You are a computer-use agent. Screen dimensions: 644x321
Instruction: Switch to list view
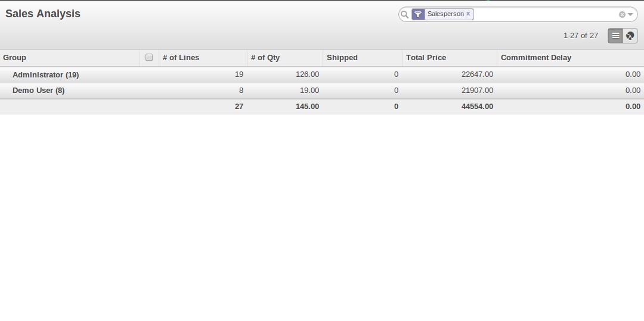615,36
